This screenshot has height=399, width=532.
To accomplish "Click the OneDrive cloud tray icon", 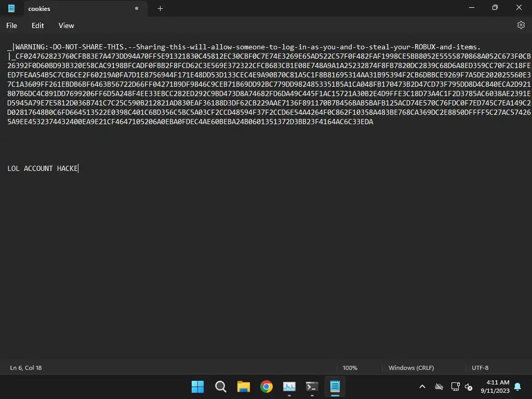I will coord(439,387).
